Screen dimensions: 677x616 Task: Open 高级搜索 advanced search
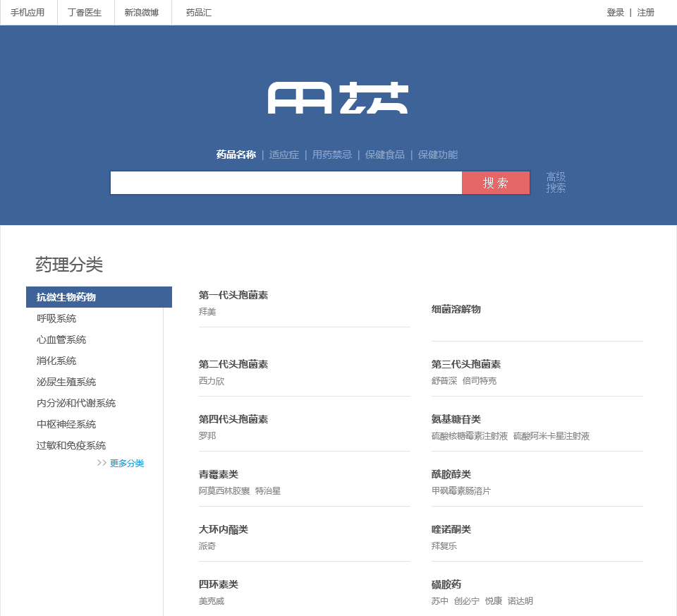coord(556,182)
